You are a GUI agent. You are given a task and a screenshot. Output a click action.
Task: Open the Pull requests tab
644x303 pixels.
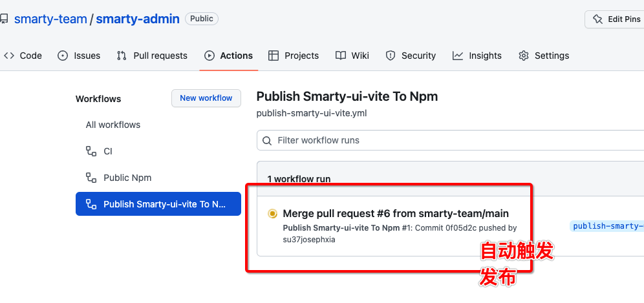click(152, 56)
